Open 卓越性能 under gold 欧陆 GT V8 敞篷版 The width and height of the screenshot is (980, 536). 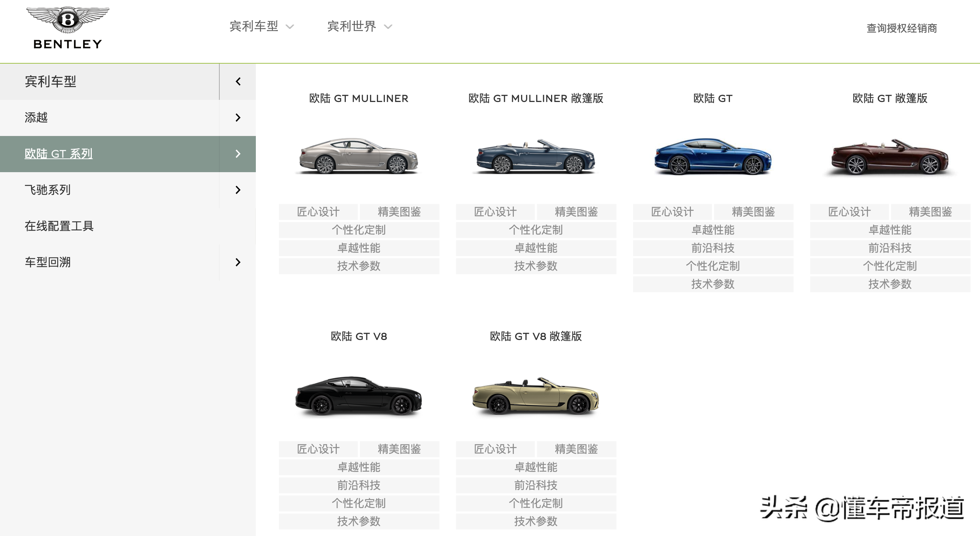pos(536,467)
